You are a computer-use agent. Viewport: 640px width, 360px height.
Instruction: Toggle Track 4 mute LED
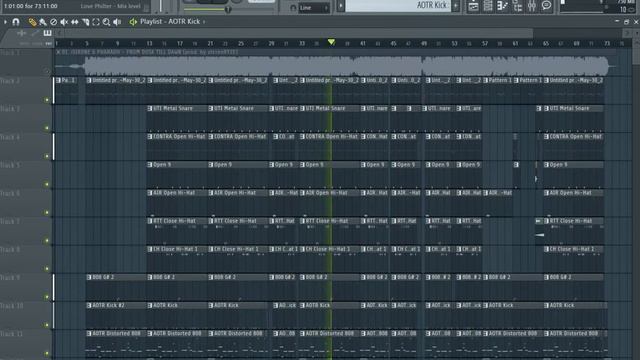[47, 156]
